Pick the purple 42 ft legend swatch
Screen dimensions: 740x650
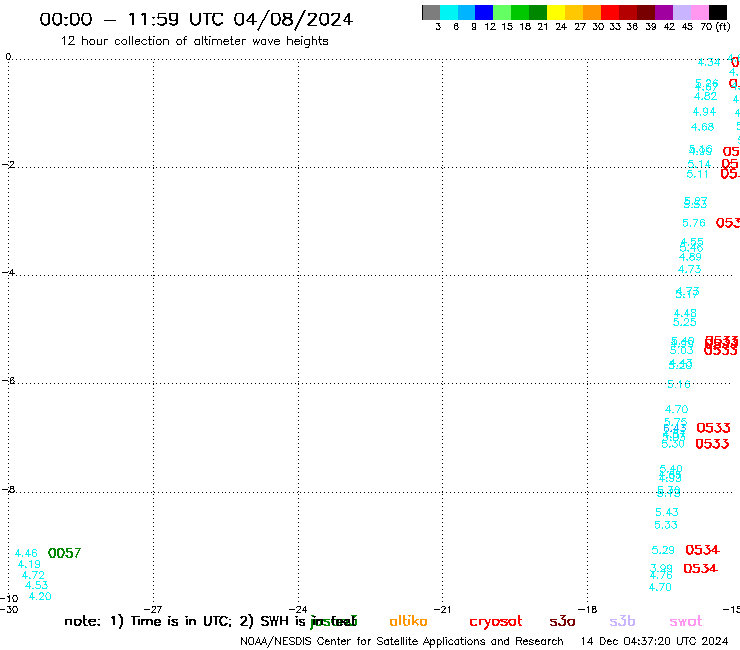tap(664, 12)
